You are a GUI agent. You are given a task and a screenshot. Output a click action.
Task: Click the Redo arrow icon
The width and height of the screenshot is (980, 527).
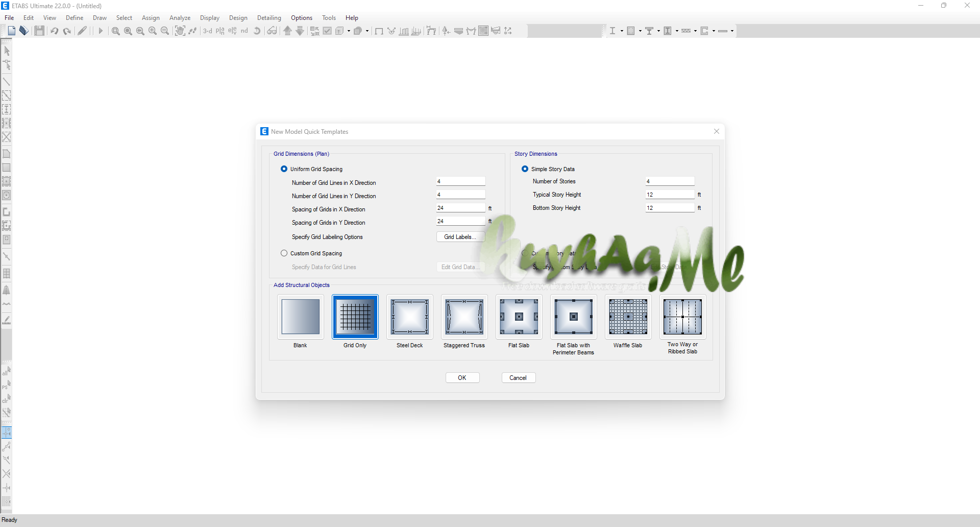point(67,31)
